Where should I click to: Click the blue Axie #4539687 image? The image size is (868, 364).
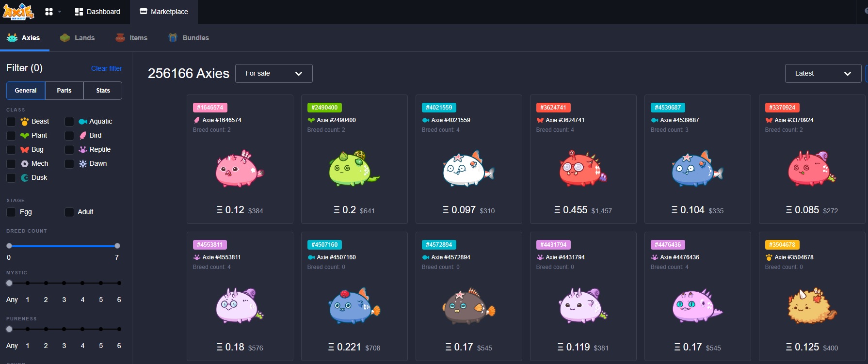tap(697, 169)
